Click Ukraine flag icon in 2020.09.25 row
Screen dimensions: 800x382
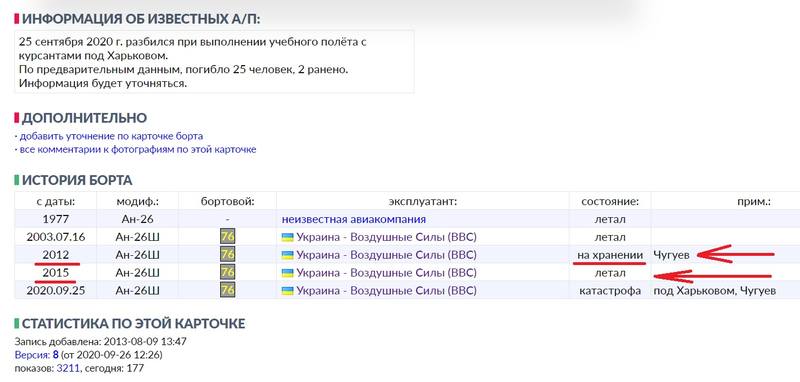click(288, 291)
